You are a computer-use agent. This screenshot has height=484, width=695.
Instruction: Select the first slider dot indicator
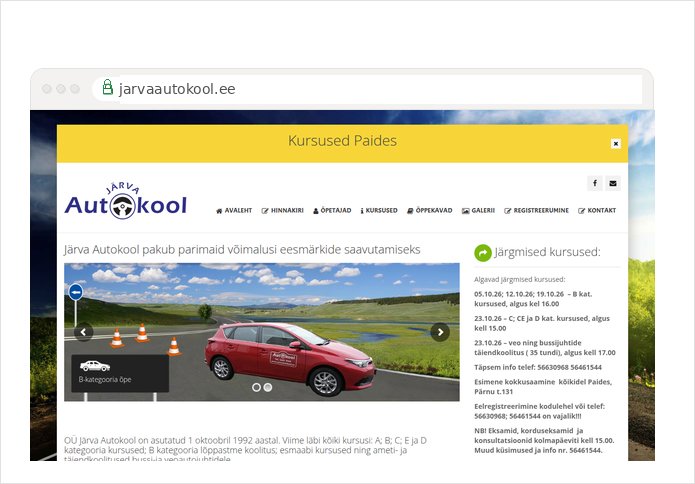(x=256, y=387)
